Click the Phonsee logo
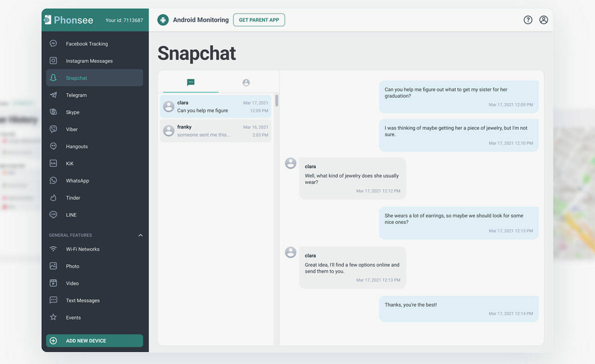This screenshot has width=595, height=364. (68, 20)
